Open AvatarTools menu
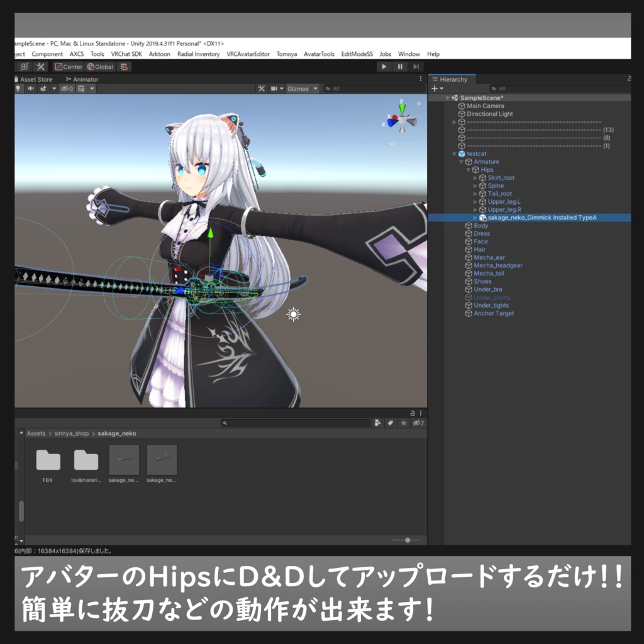Screen dimensions: 644x644 click(319, 54)
